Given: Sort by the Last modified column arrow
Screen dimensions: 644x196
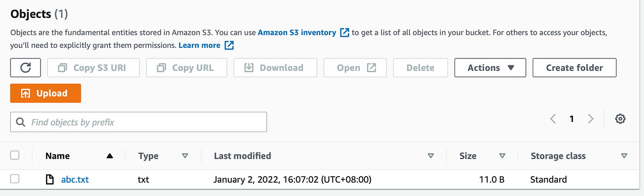Looking at the screenshot, I should click(x=431, y=156).
